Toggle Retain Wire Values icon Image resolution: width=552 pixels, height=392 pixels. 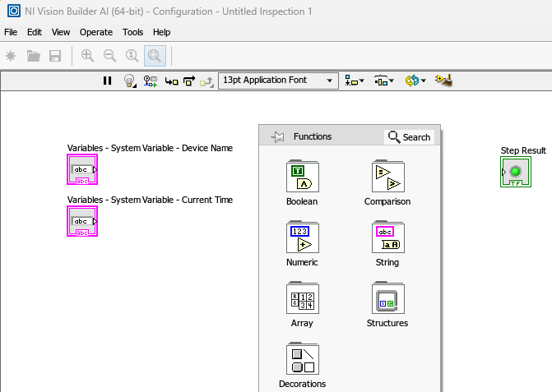point(151,81)
